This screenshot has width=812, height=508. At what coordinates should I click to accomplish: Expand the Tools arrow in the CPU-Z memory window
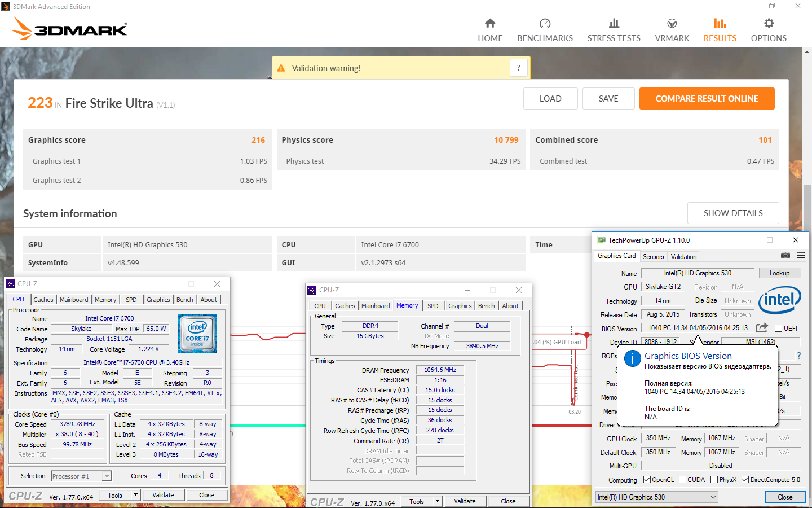click(437, 501)
